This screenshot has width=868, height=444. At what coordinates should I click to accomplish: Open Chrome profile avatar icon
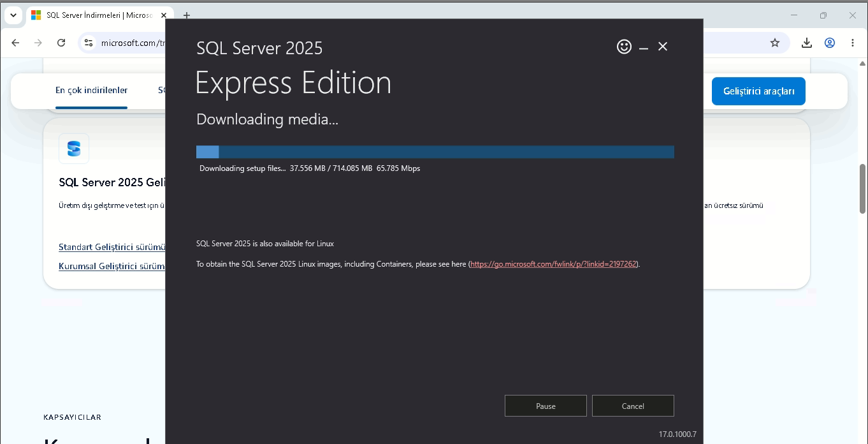coord(830,43)
